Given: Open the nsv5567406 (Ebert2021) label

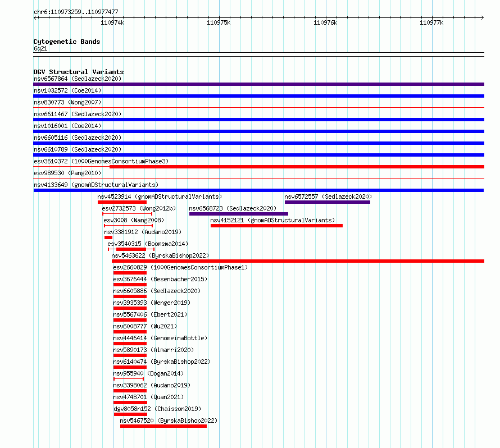Looking at the screenshot, I should click(150, 314).
